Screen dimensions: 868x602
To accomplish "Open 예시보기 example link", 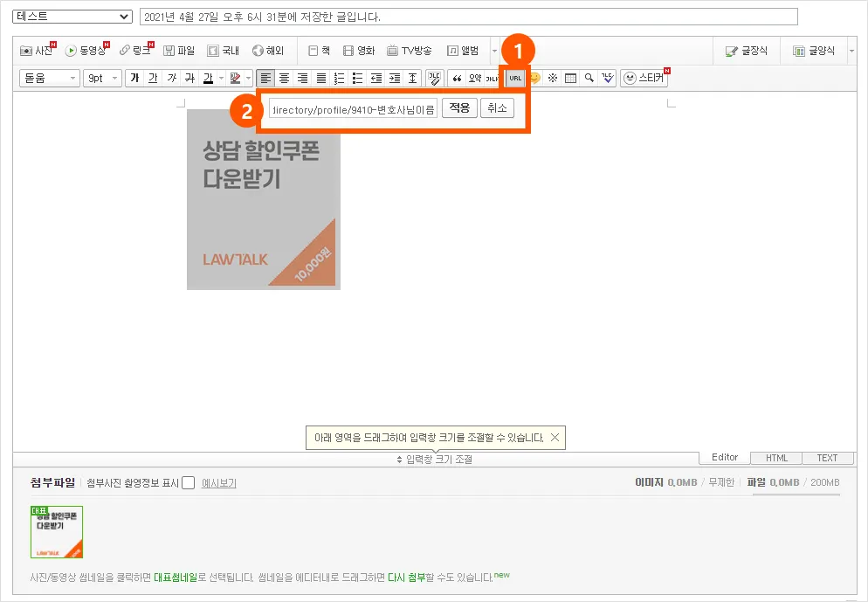I will coord(219,483).
